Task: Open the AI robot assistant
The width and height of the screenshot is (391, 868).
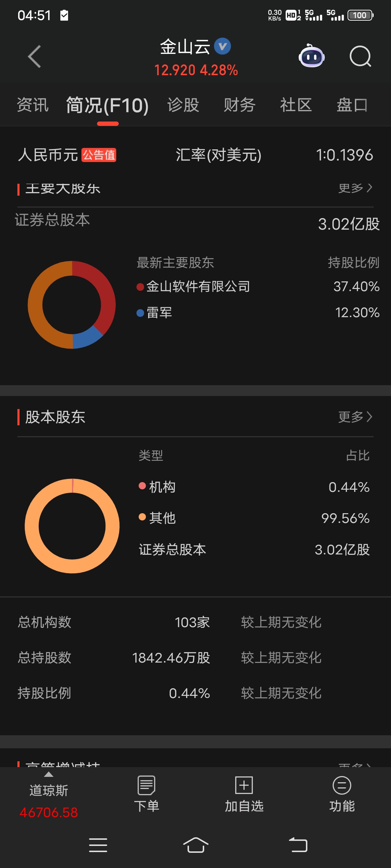Action: (311, 56)
